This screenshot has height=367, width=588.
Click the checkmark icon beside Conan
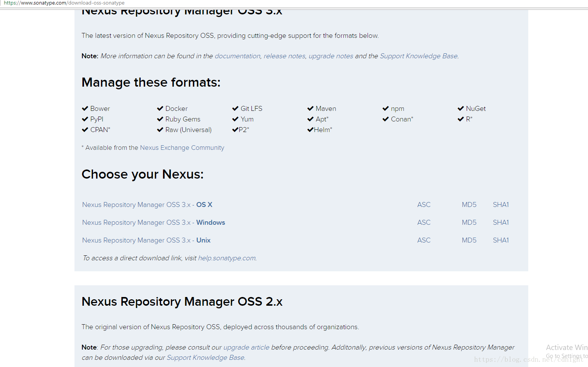pyautogui.click(x=386, y=119)
